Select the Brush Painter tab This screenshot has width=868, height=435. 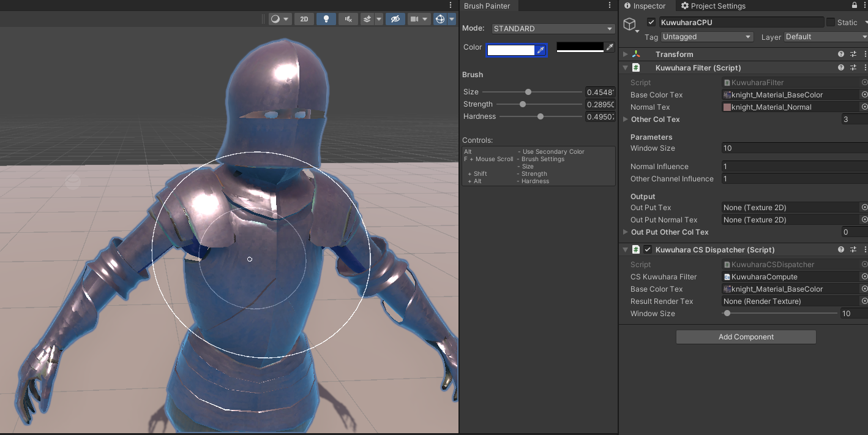487,6
